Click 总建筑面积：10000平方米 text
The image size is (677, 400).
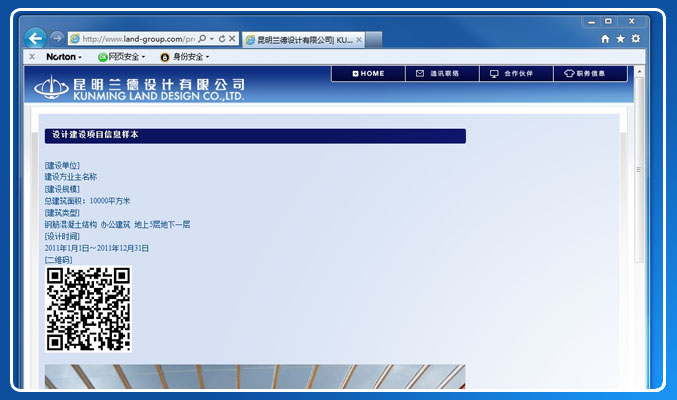point(87,201)
